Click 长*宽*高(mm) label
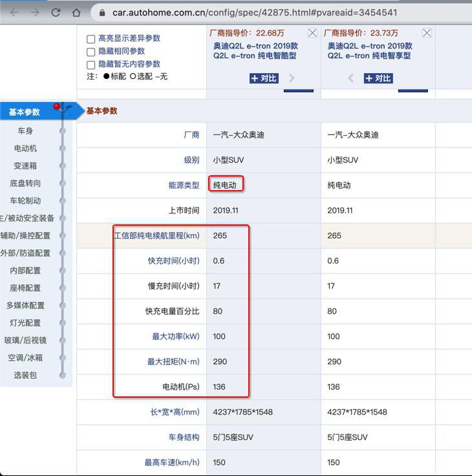This screenshot has height=476, width=472. tap(175, 412)
